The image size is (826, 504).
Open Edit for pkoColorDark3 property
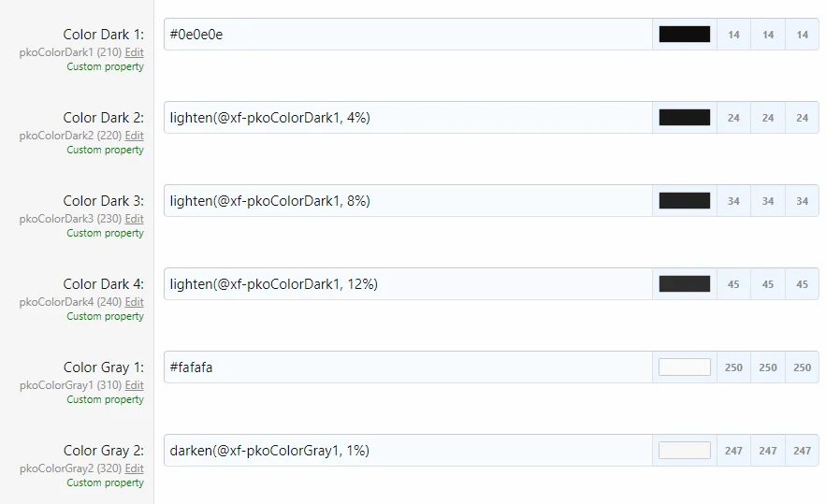click(135, 219)
